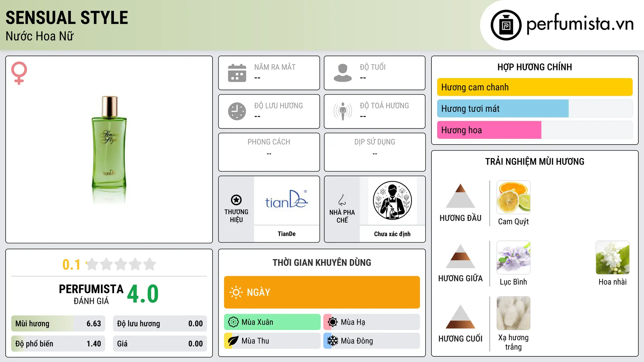Click the Hương cuối label
This screenshot has height=362, width=644.
pos(460,339)
